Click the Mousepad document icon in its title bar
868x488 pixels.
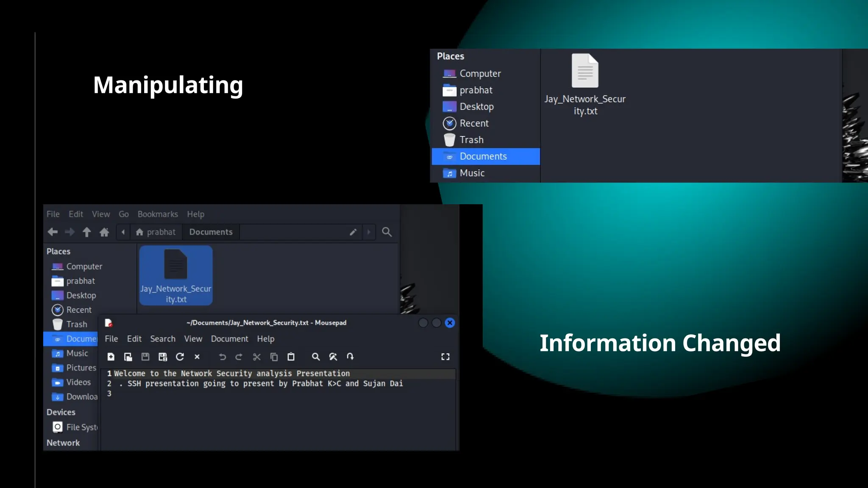(x=108, y=323)
